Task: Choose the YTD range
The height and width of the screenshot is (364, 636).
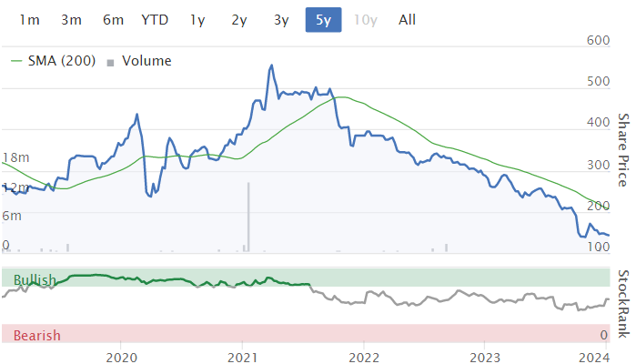Action: tap(155, 20)
